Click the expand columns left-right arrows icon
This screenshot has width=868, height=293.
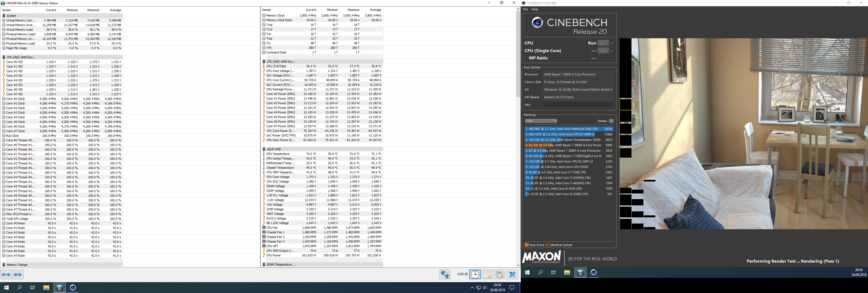[x=6, y=275]
